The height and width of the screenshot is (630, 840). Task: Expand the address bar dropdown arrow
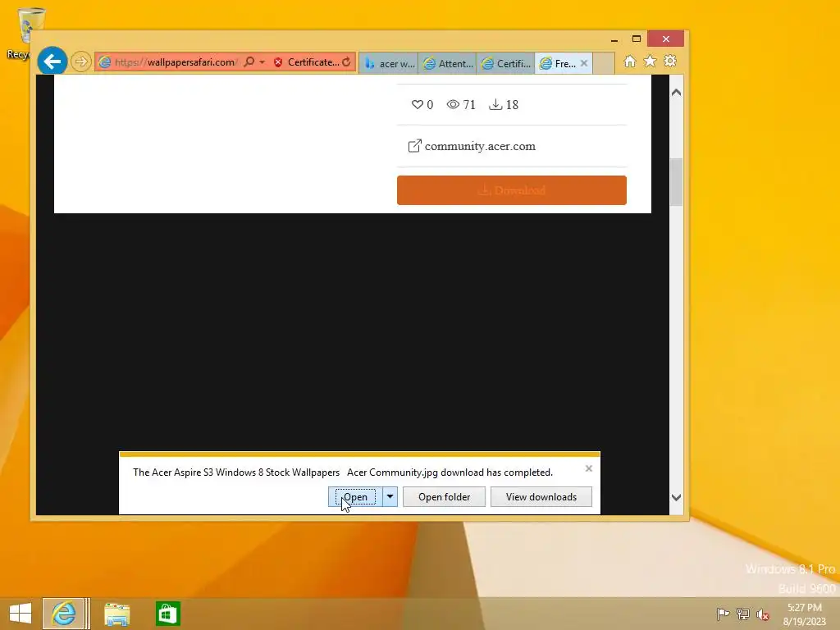(262, 62)
